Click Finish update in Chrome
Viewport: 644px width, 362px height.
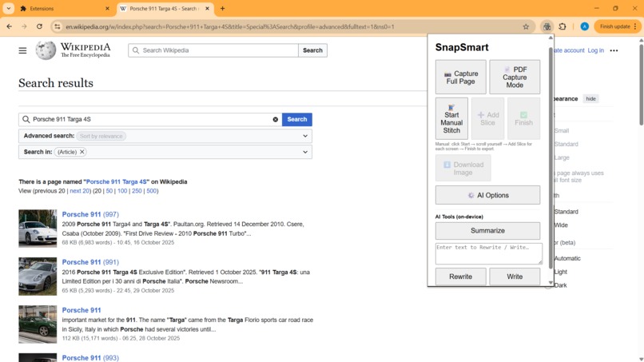pos(615,26)
